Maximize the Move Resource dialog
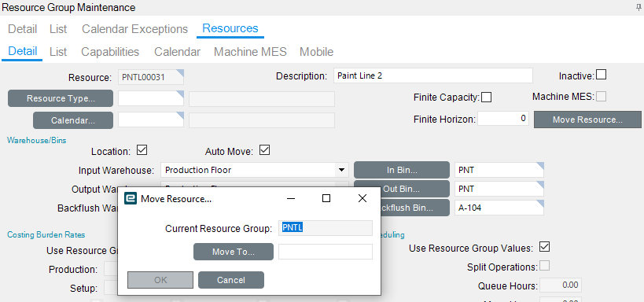The height and width of the screenshot is (302, 644). pyautogui.click(x=326, y=198)
